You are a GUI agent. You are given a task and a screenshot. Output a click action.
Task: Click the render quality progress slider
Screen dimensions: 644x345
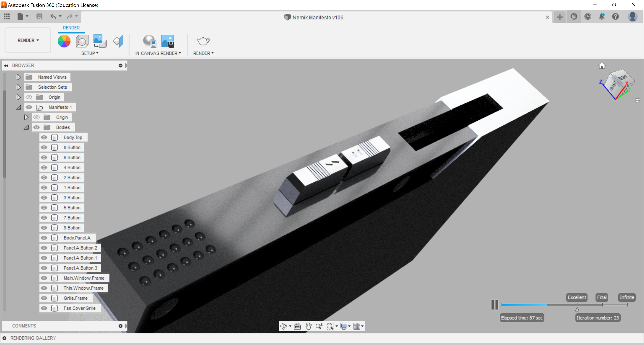(x=565, y=305)
